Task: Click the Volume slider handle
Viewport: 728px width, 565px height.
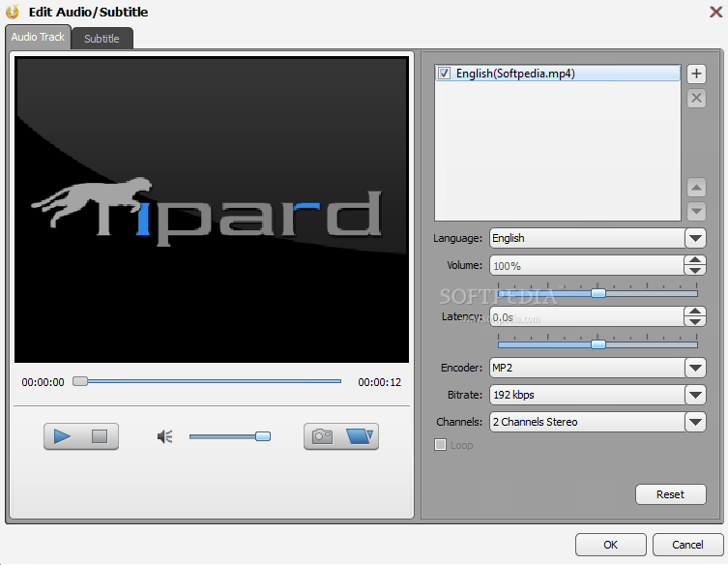Action: tap(598, 293)
